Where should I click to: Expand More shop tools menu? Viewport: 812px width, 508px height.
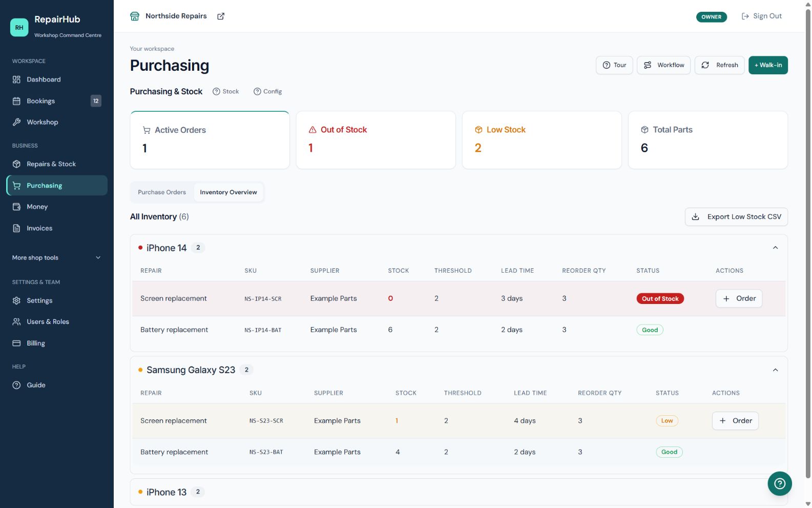(x=57, y=258)
